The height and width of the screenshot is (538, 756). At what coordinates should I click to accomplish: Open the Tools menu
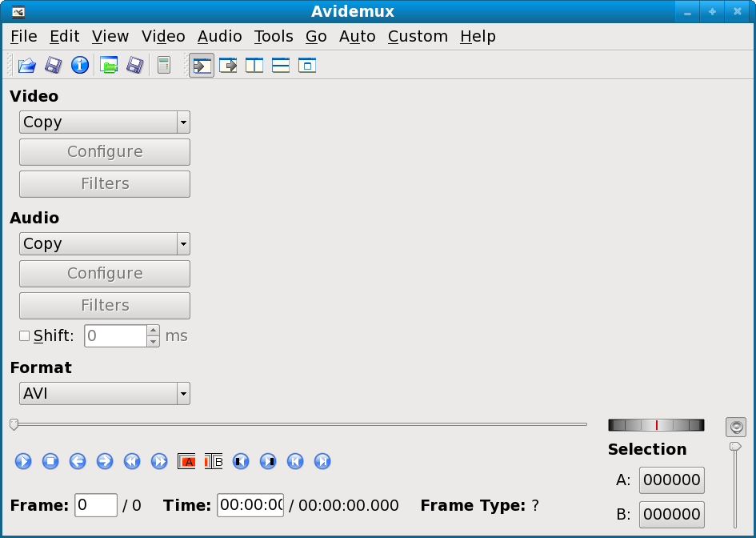(x=274, y=37)
